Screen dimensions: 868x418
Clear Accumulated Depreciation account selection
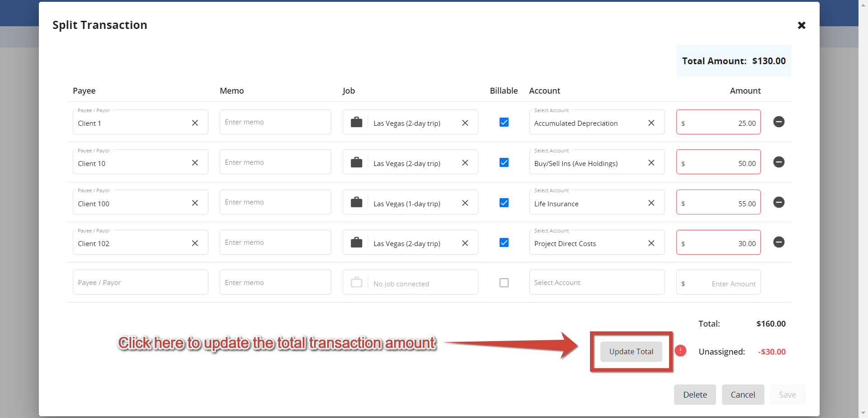(x=651, y=123)
